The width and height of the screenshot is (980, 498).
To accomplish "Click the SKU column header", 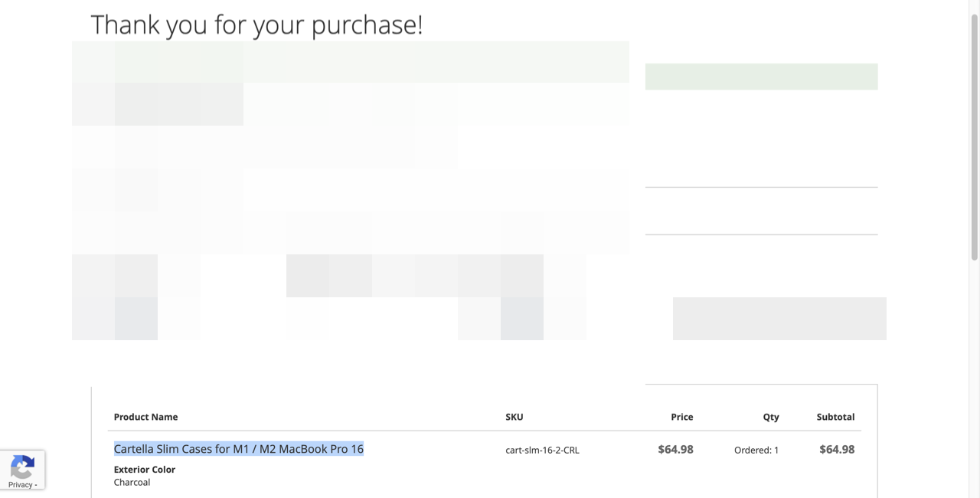I will tap(514, 417).
